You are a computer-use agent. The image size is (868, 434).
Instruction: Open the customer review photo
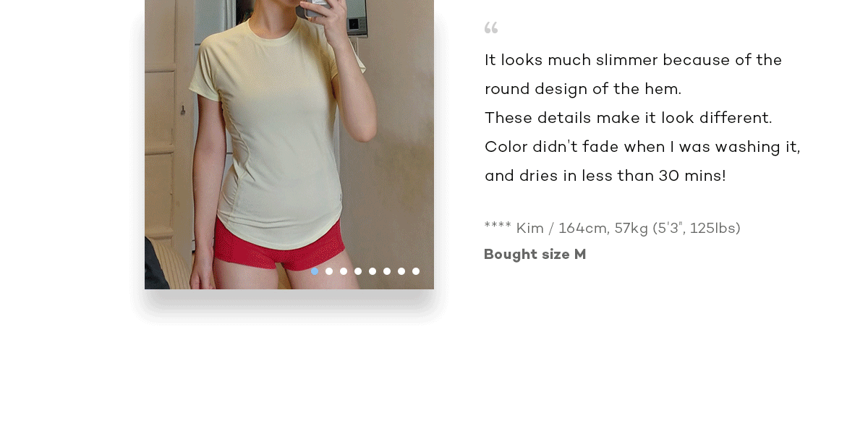289,145
